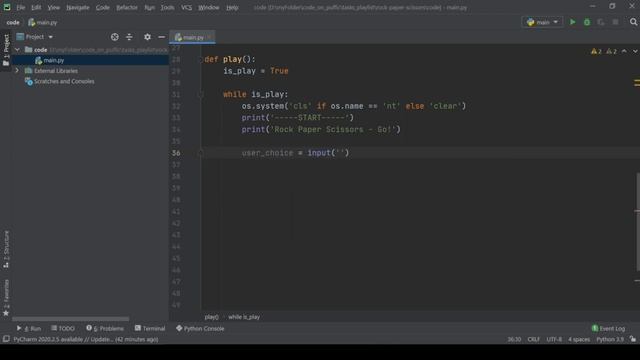Click the read-only lock icon in status bar

tap(633, 339)
